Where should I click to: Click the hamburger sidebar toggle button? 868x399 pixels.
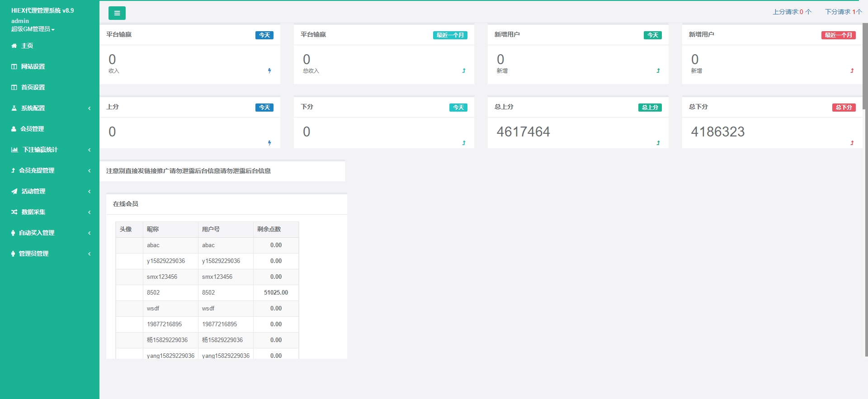[117, 13]
